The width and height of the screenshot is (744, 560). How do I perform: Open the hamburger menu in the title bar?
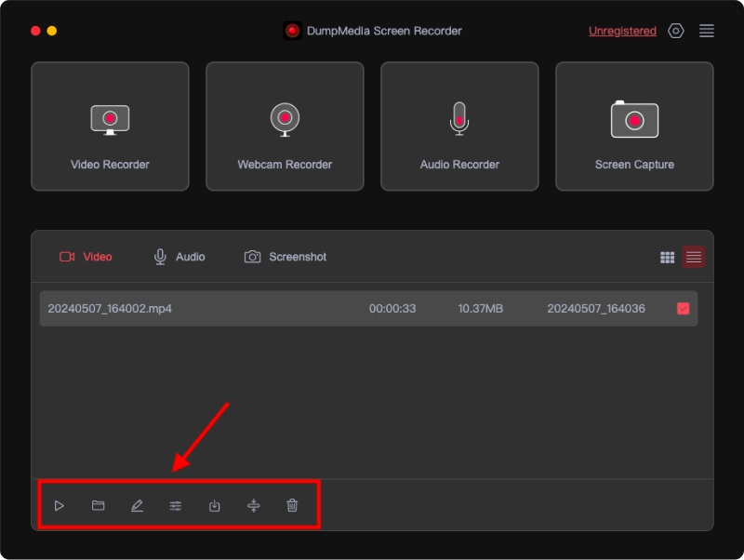707,31
